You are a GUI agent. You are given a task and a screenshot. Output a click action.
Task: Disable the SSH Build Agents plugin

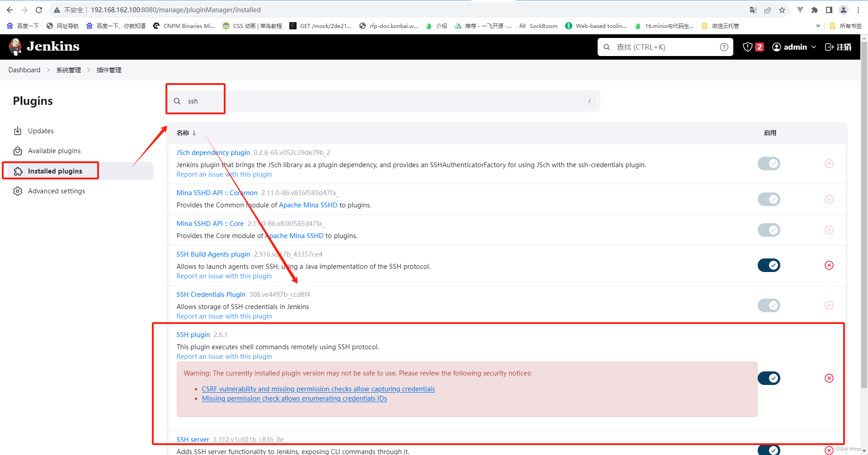769,265
